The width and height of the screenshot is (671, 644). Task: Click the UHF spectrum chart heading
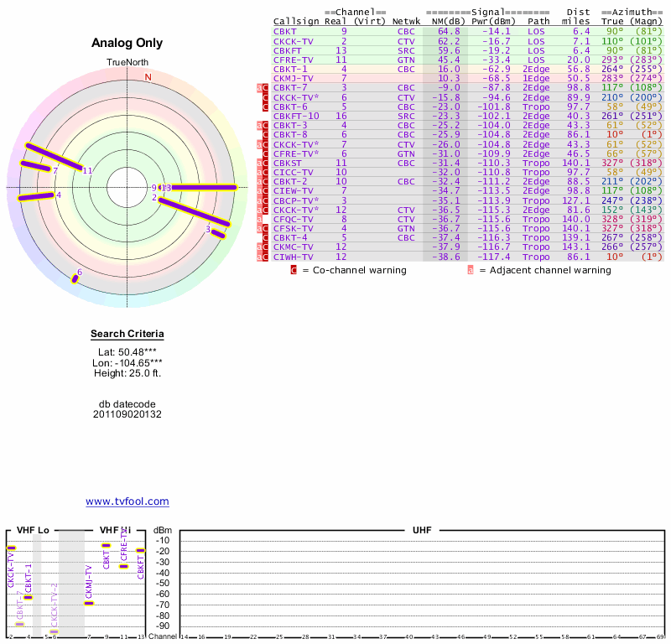[x=421, y=531]
